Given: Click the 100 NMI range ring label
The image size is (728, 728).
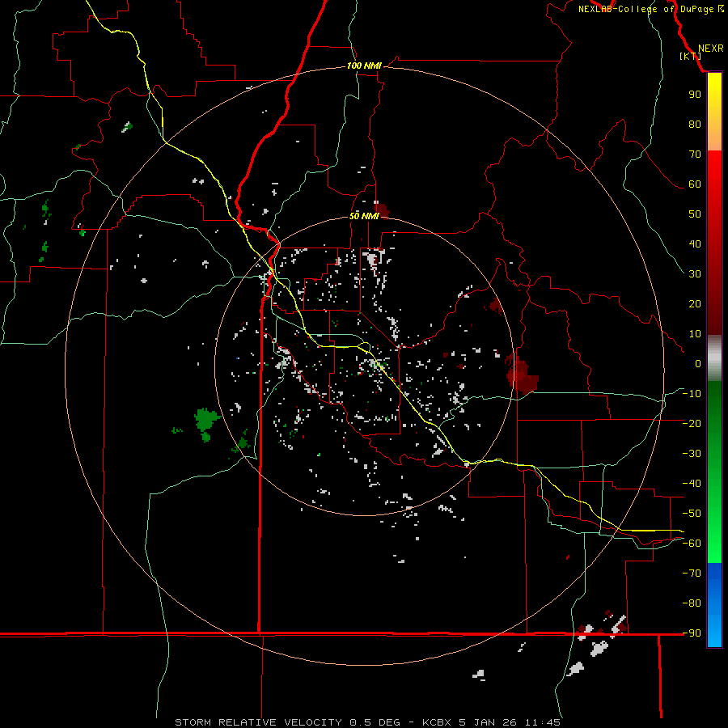Looking at the screenshot, I should (364, 66).
